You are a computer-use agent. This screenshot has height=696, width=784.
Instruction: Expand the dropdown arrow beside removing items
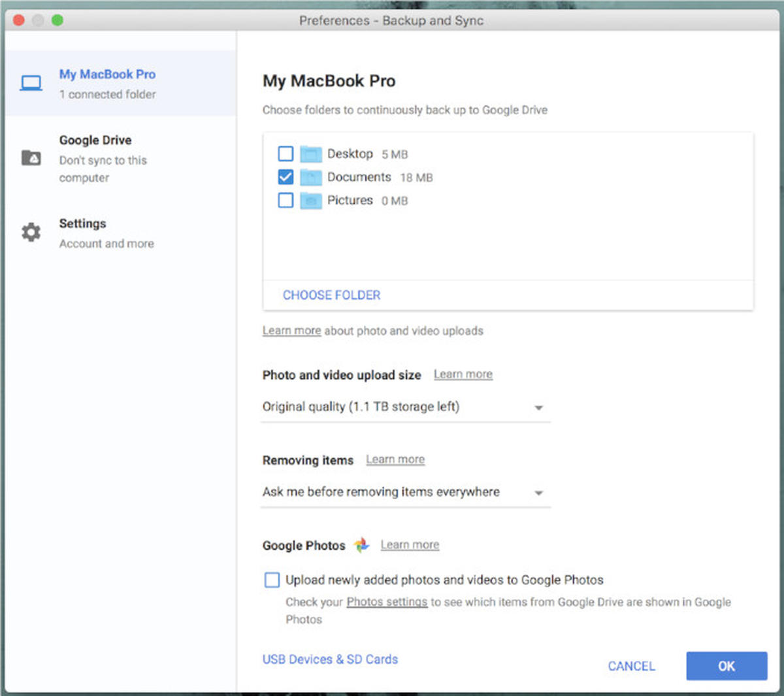(x=538, y=492)
